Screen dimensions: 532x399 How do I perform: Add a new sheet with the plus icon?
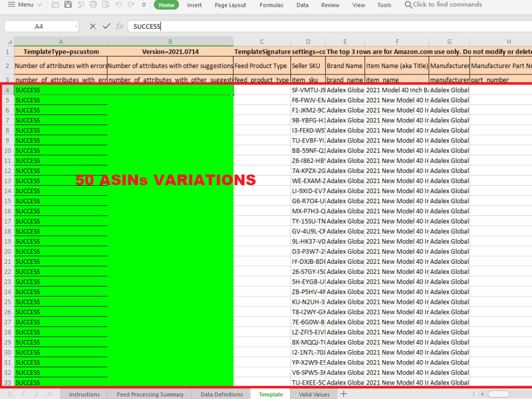[343, 394]
